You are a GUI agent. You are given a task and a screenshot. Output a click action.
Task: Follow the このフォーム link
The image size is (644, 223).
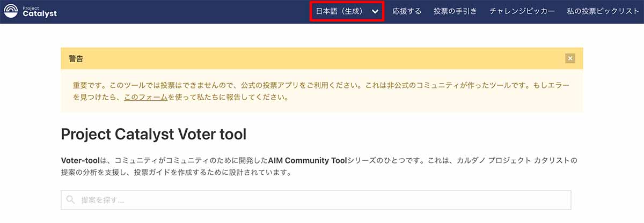(x=145, y=98)
